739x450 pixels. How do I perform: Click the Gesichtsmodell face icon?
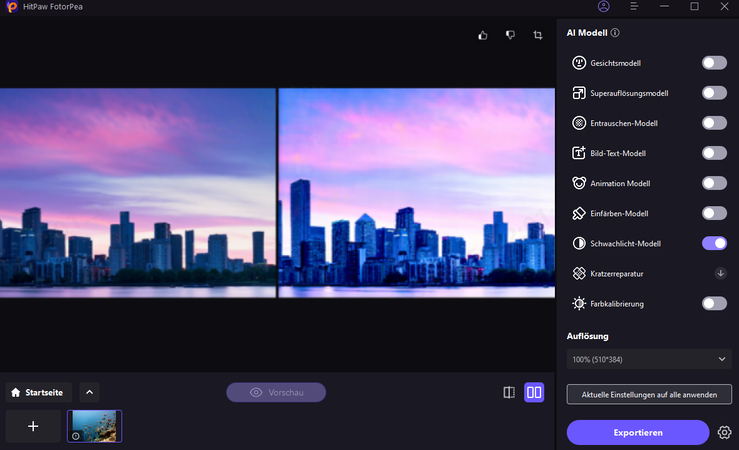coord(579,63)
